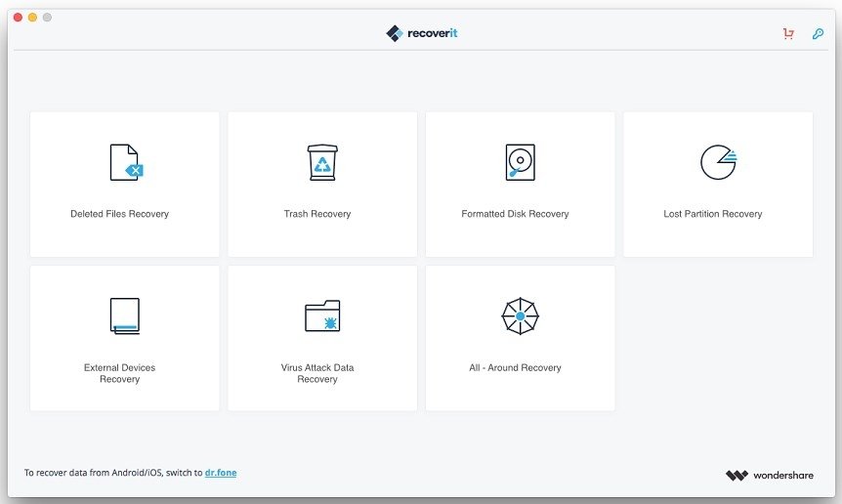The height and width of the screenshot is (504, 842).
Task: Open the Lost Partition Recovery pie icon
Action: tap(719, 162)
